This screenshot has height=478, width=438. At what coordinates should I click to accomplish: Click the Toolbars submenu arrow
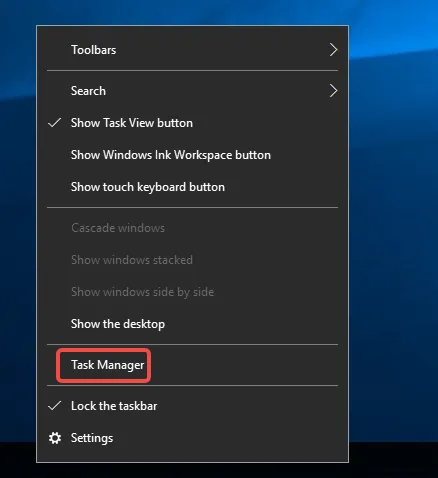333,50
